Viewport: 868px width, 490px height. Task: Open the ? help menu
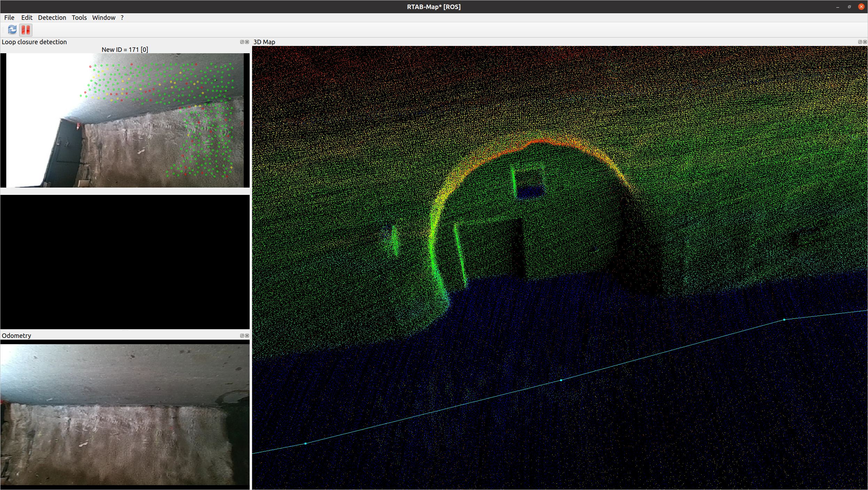[x=122, y=18]
